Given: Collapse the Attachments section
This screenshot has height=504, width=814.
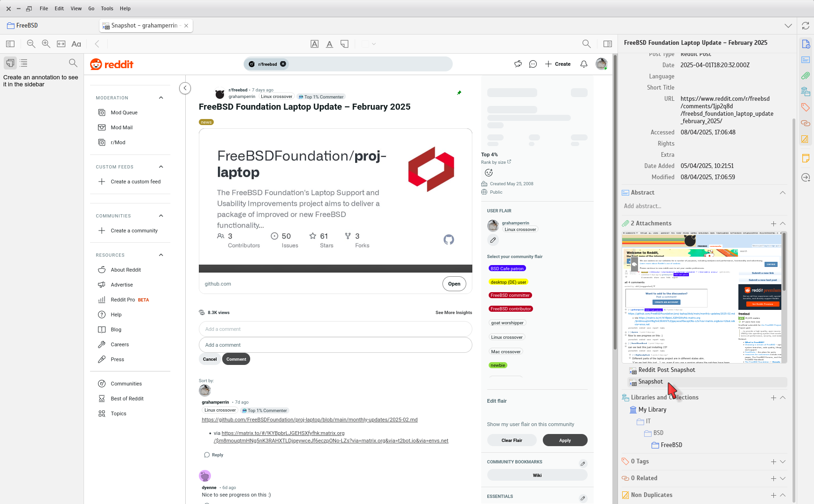Looking at the screenshot, I should (783, 224).
